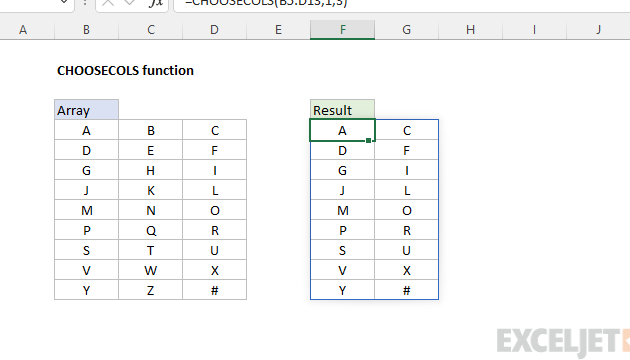630x360 pixels.
Task: Select highlighted column header F
Action: [x=342, y=30]
